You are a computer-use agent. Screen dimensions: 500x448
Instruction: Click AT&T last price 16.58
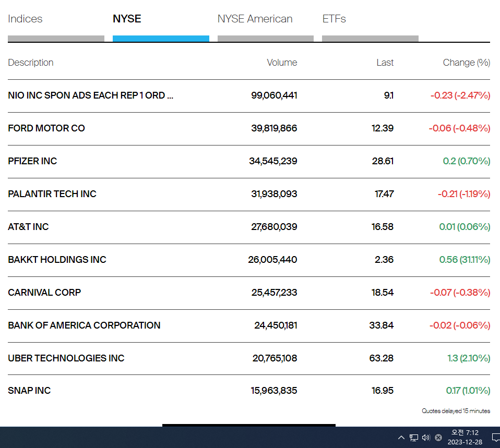383,226
